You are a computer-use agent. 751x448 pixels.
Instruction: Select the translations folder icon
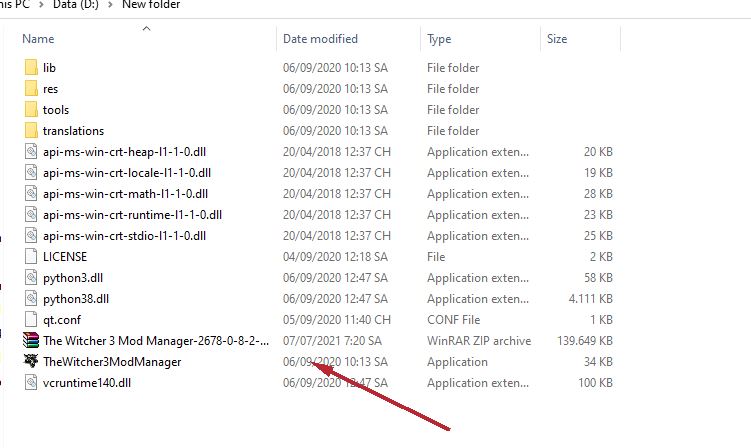point(30,131)
